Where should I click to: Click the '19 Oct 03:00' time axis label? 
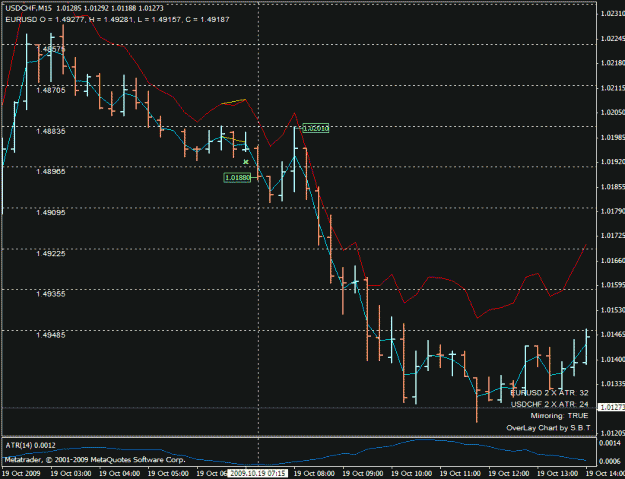tap(72, 473)
